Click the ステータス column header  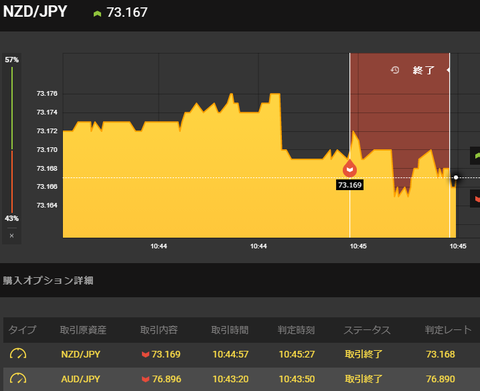pyautogui.click(x=367, y=330)
